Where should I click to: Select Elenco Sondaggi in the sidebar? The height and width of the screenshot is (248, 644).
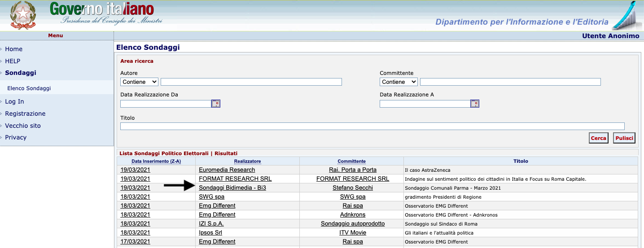coord(29,88)
